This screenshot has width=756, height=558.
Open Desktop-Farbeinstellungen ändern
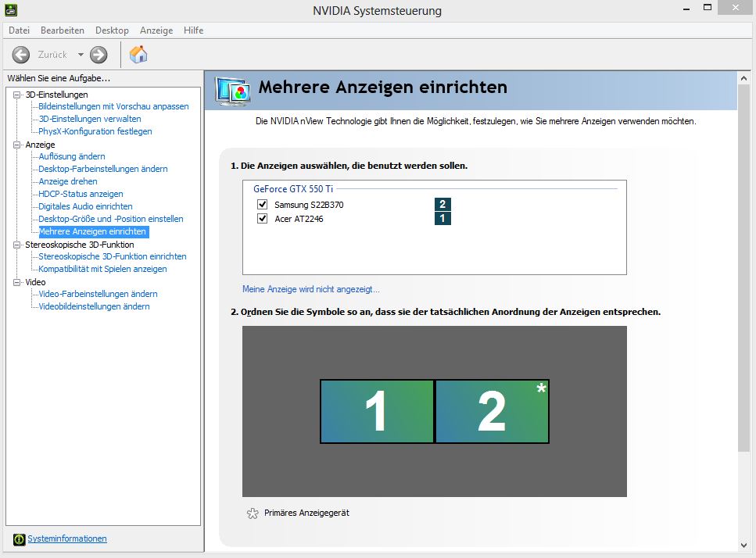point(102,169)
